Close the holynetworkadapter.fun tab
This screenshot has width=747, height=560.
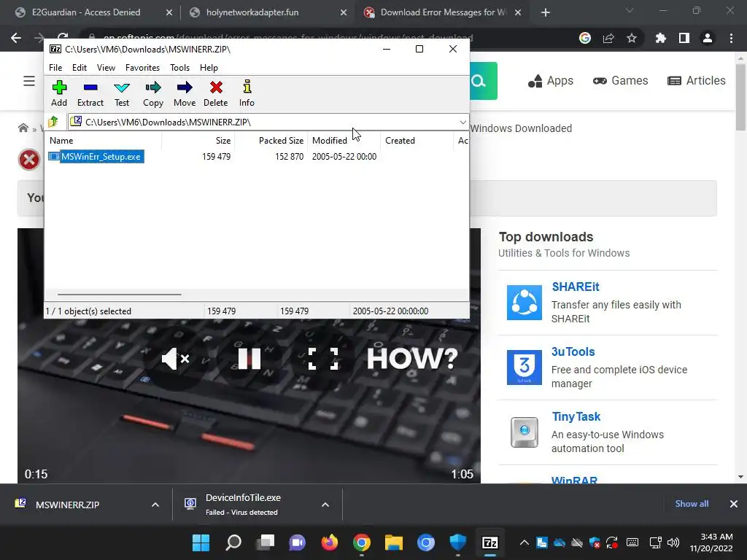click(x=344, y=13)
